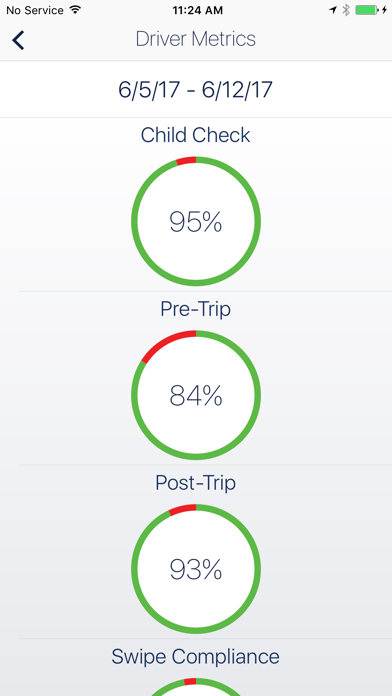
Task: Tap the 11:24 AM clock in status bar
Action: (x=196, y=10)
